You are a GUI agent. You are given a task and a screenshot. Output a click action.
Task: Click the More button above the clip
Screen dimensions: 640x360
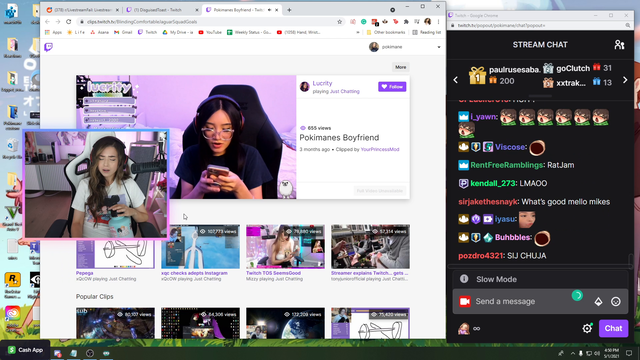point(400,67)
